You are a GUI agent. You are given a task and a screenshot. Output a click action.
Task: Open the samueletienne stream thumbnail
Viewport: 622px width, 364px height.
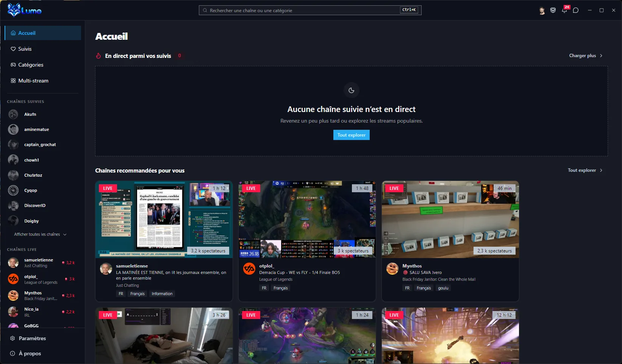click(x=164, y=219)
